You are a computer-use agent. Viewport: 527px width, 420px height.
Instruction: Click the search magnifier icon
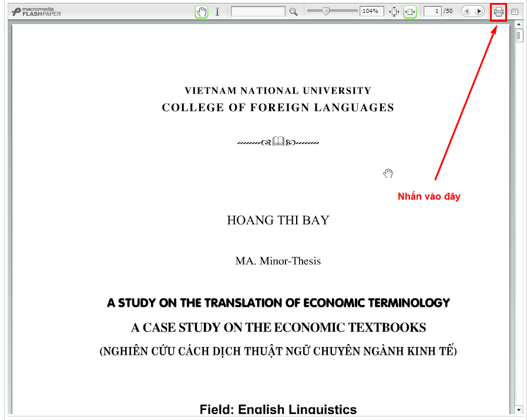(x=293, y=11)
